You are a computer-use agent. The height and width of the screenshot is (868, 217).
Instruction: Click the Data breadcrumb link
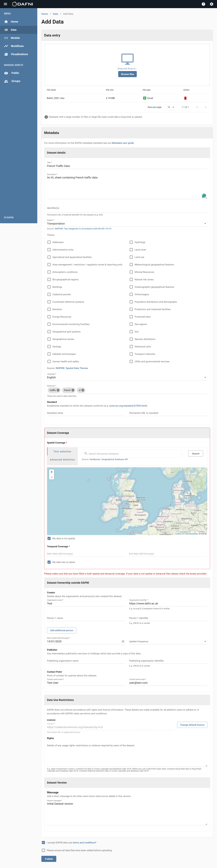pos(55,14)
